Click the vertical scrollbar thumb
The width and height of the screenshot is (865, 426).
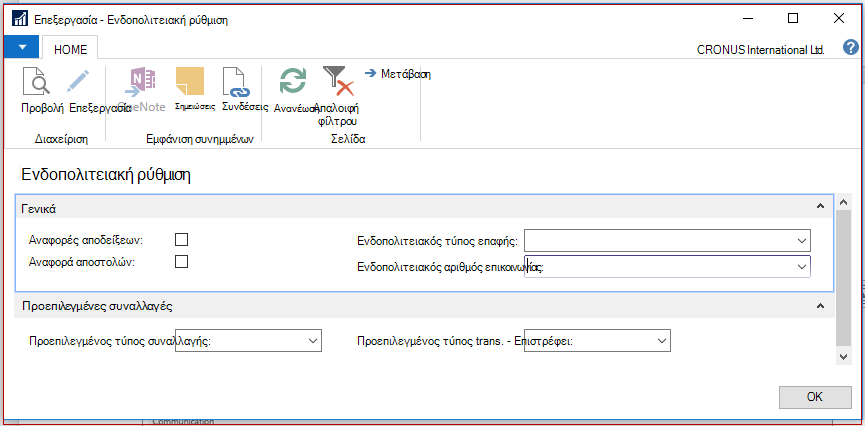[x=843, y=279]
